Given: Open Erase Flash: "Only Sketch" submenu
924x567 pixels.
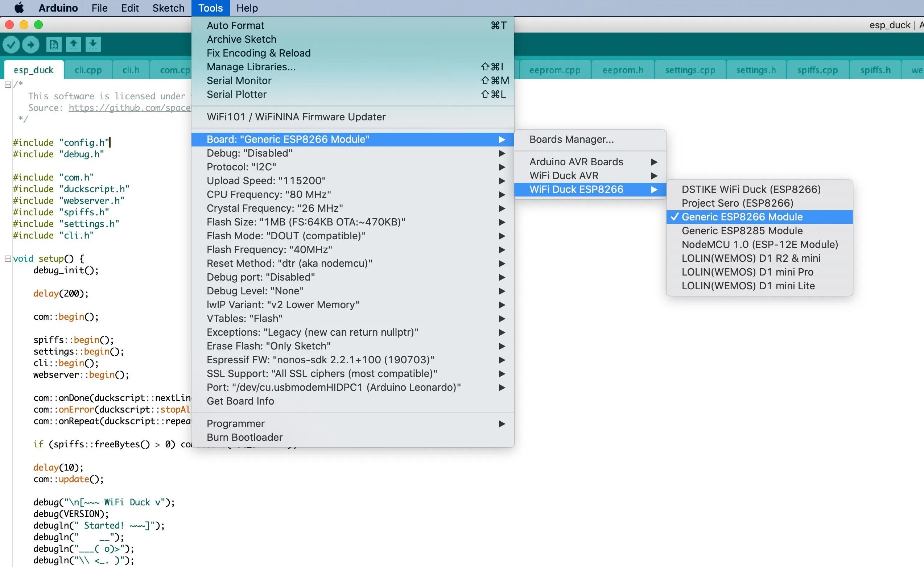Looking at the screenshot, I should tap(352, 346).
